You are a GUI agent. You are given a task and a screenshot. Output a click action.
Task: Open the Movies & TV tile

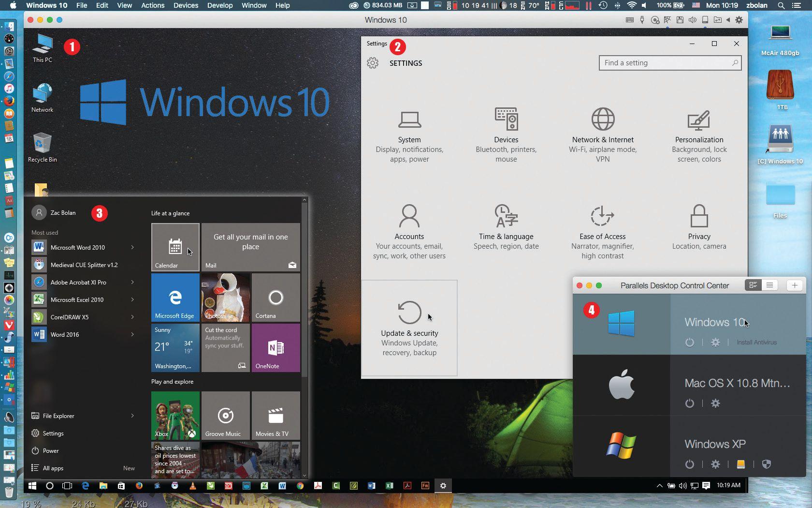pos(276,416)
